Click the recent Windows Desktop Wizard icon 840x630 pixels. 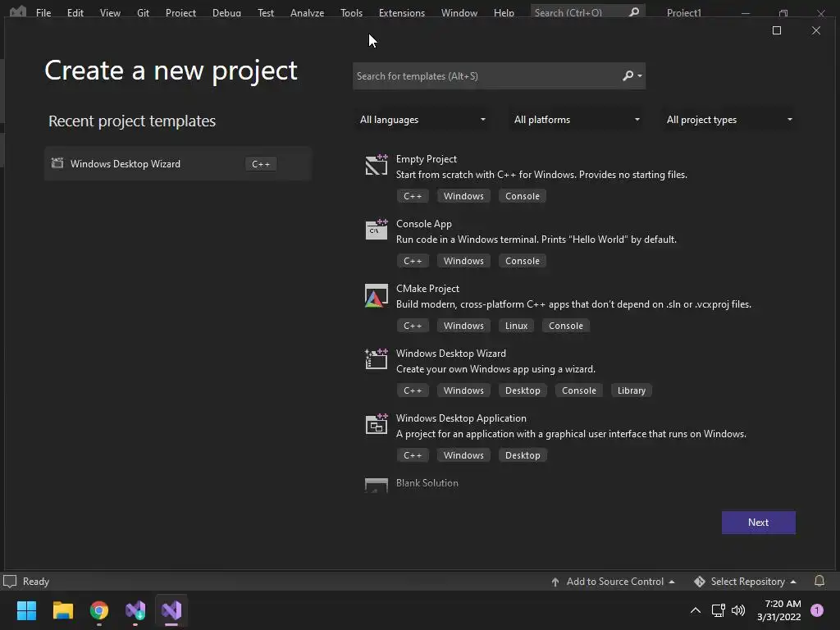coord(57,163)
